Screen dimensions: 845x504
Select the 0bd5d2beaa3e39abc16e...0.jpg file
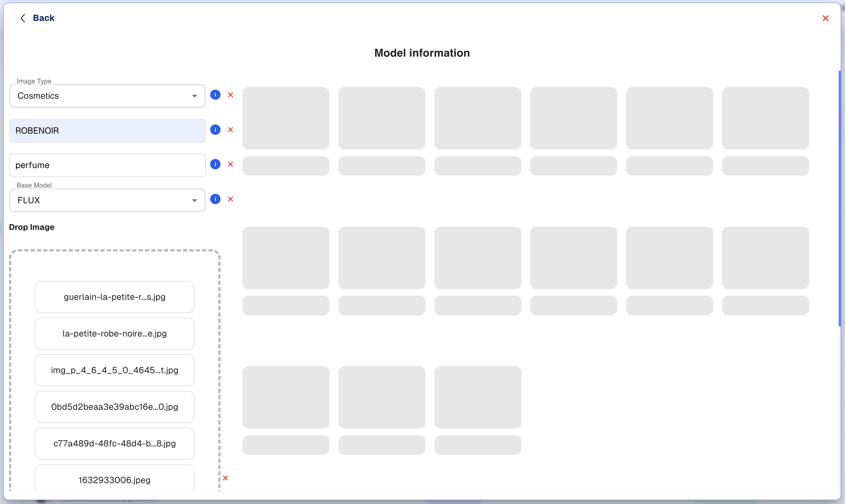click(x=114, y=407)
